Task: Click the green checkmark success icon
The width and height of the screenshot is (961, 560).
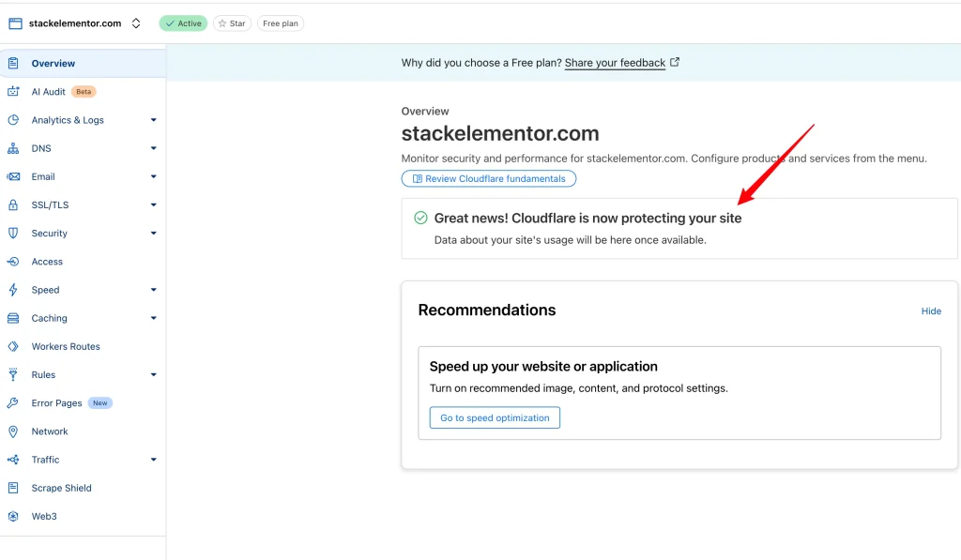Action: click(x=420, y=218)
